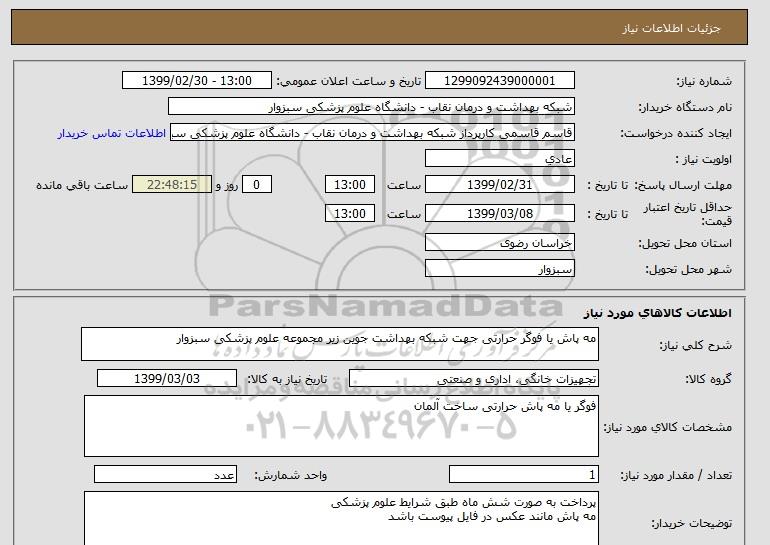Viewport: 770px width, 545px height.
Task: Click the remaining days field showing 0
Action: [256, 185]
